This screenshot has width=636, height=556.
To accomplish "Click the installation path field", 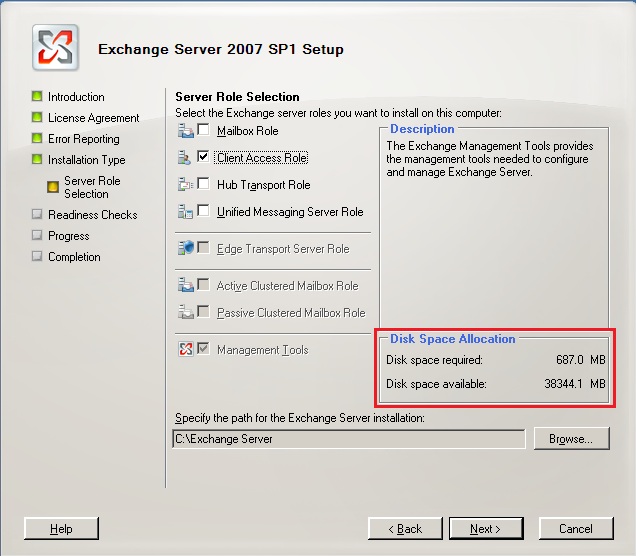I will [349, 439].
